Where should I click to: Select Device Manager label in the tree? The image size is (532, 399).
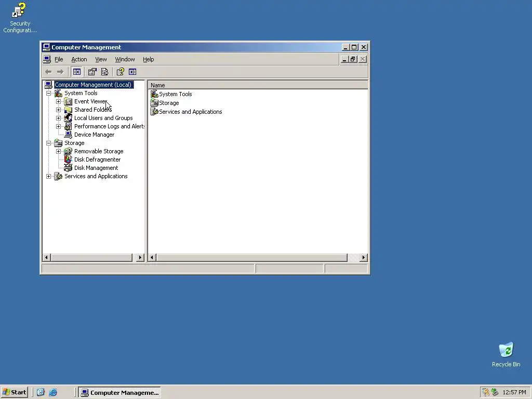[x=95, y=135]
